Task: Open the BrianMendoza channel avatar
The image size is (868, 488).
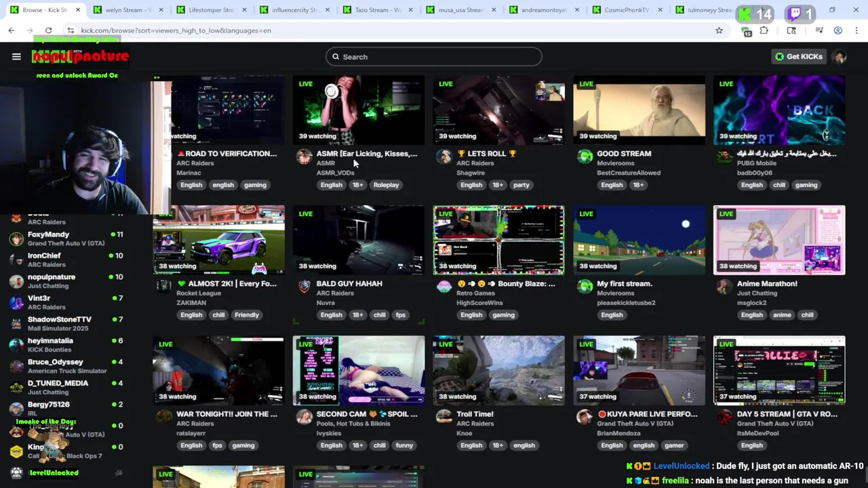Action: point(585,417)
